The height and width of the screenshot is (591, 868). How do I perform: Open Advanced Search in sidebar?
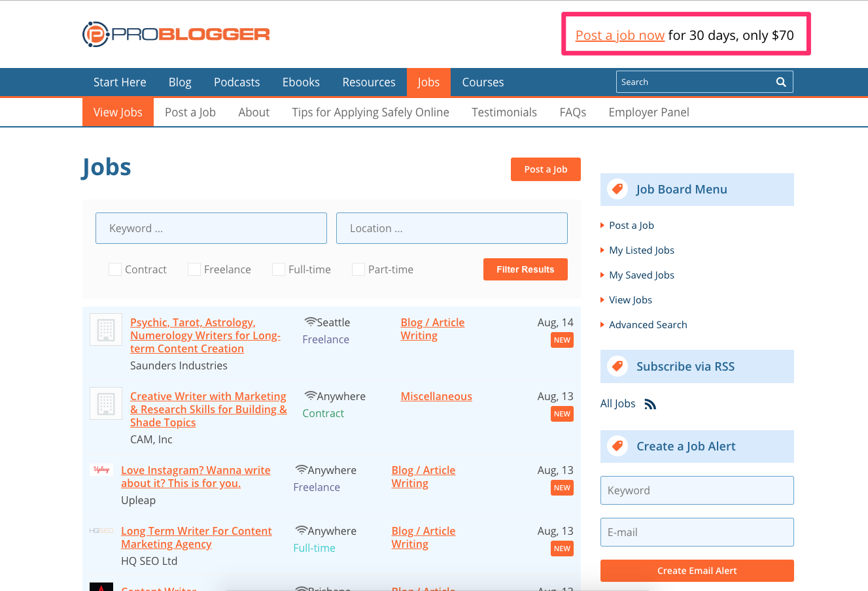[648, 325]
